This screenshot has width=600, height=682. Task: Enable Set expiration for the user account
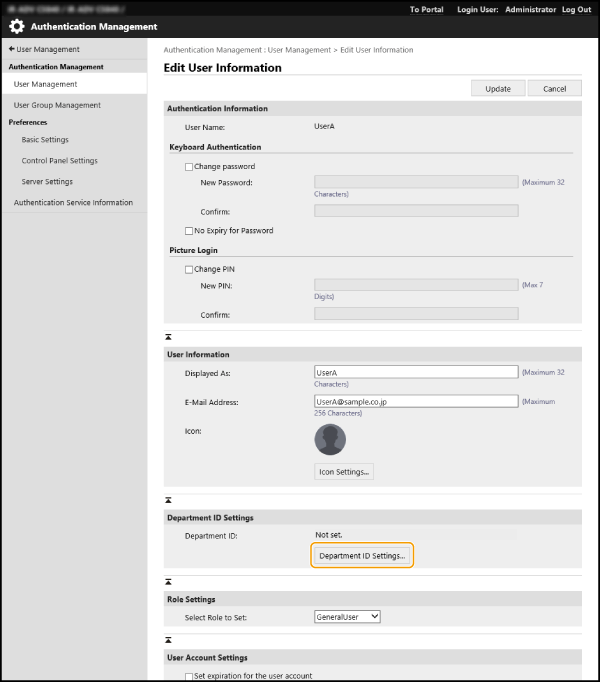[x=189, y=676]
